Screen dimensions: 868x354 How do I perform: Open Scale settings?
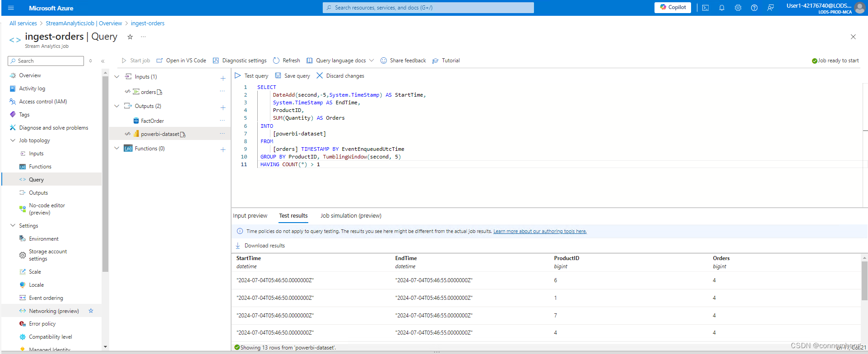pyautogui.click(x=35, y=272)
